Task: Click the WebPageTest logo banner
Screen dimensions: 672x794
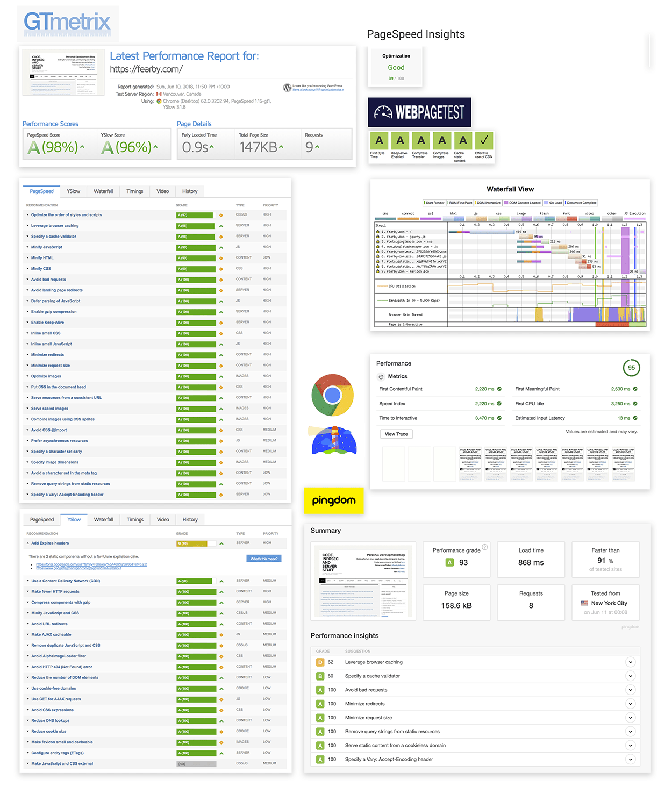Action: coord(419,112)
